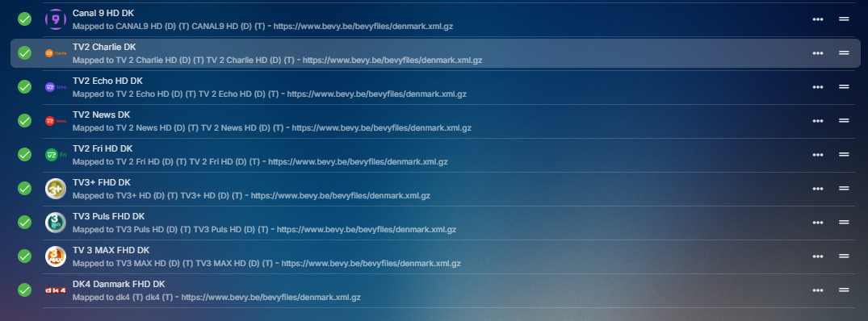Screen dimensions: 868x321
Task: Toggle the green checkmark for TV3+ FHD DK
Action: (24, 189)
